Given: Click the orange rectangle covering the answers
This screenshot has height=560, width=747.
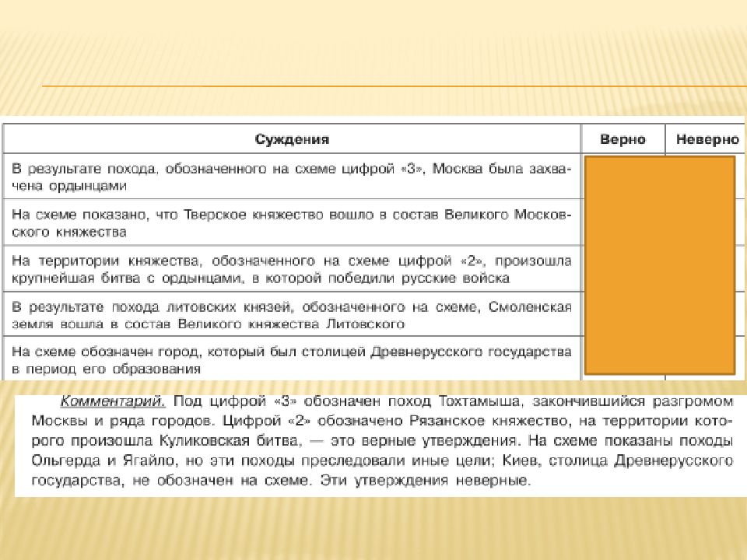Looking at the screenshot, I should point(660,265).
